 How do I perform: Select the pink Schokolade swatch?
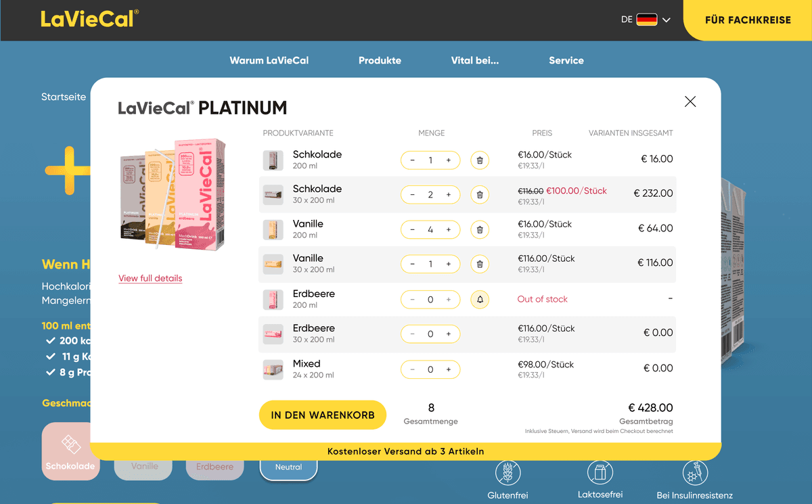coord(70,466)
